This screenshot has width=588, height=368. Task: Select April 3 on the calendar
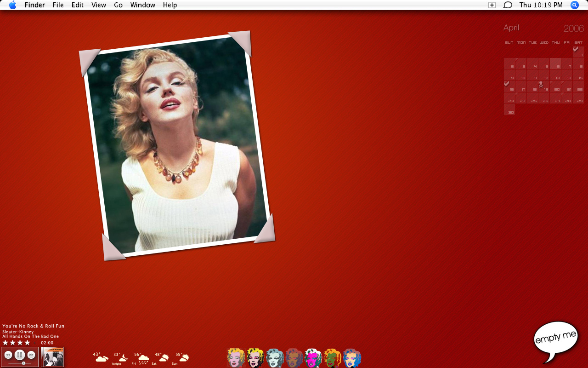[x=521, y=63]
